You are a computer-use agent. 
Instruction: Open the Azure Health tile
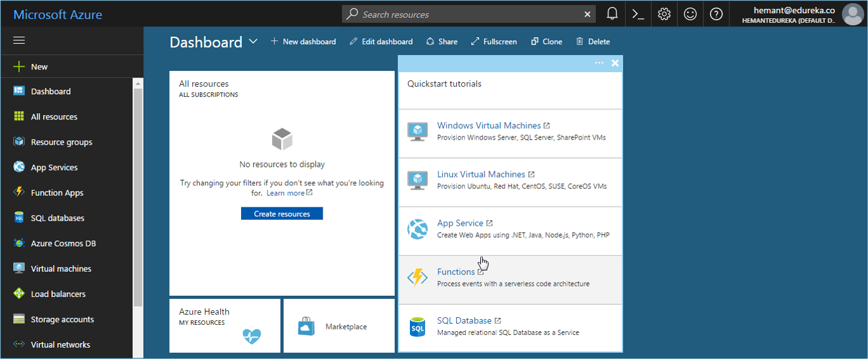pyautogui.click(x=225, y=326)
